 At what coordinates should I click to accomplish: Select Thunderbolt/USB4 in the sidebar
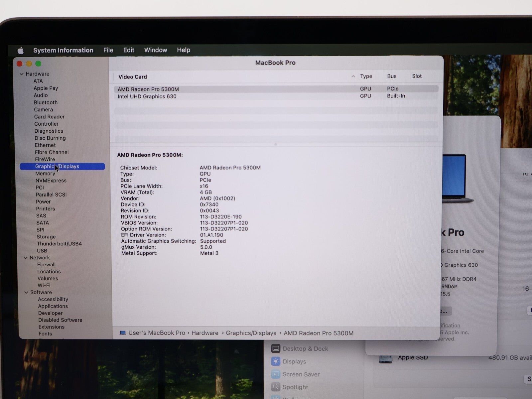[x=59, y=244]
